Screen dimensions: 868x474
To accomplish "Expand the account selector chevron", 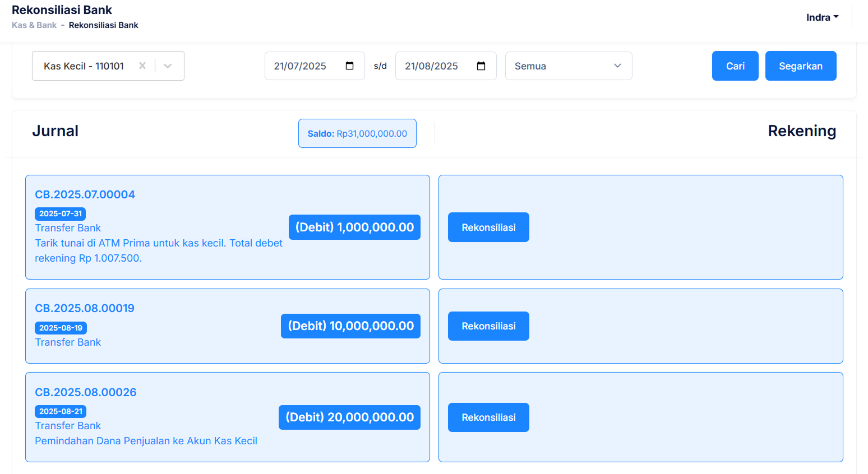I will 168,66.
